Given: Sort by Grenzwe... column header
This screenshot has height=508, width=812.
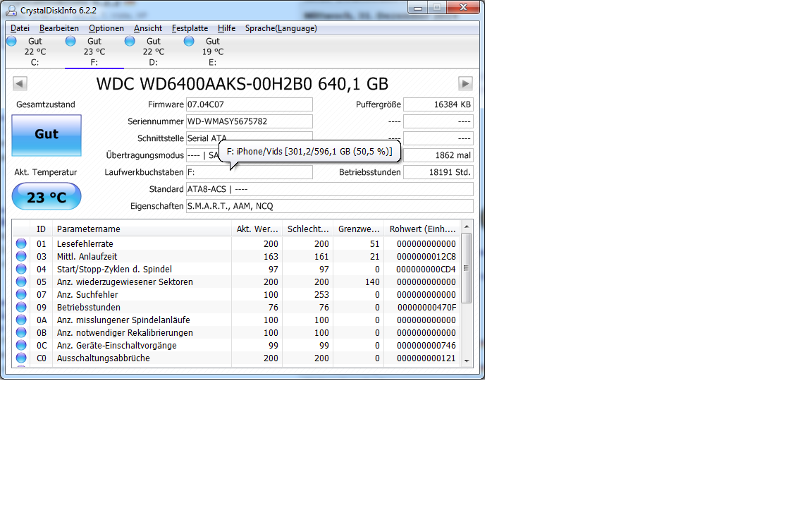Looking at the screenshot, I should point(358,229).
